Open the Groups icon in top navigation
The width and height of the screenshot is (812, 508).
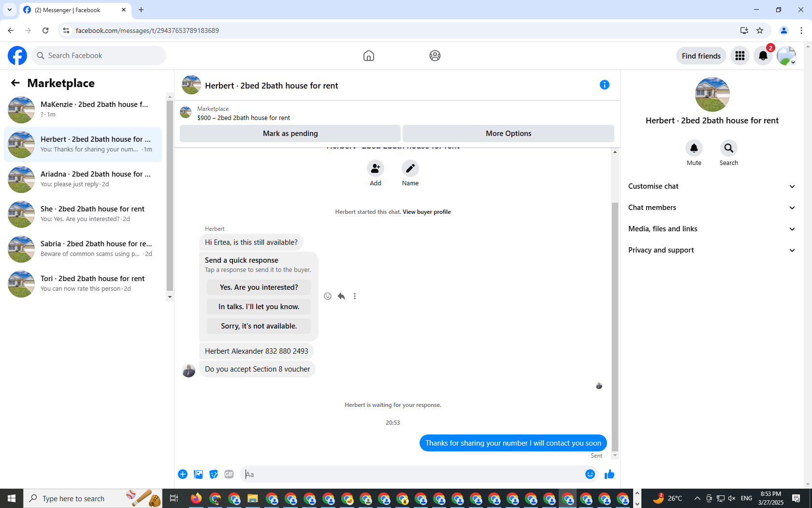pyautogui.click(x=435, y=56)
